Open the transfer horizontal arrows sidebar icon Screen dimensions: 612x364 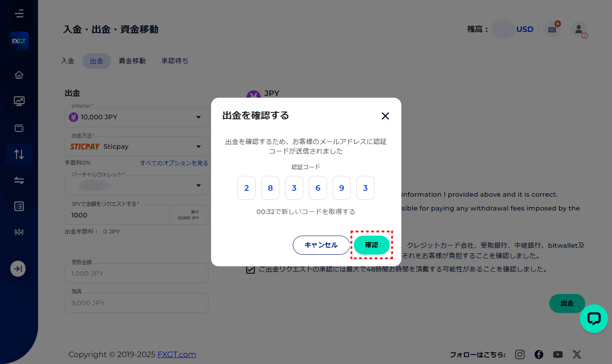tap(19, 180)
